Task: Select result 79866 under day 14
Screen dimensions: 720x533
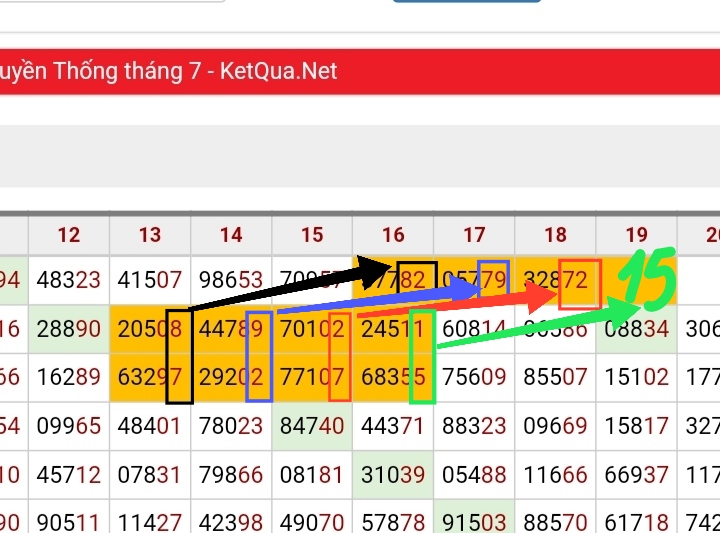Action: pos(231,475)
